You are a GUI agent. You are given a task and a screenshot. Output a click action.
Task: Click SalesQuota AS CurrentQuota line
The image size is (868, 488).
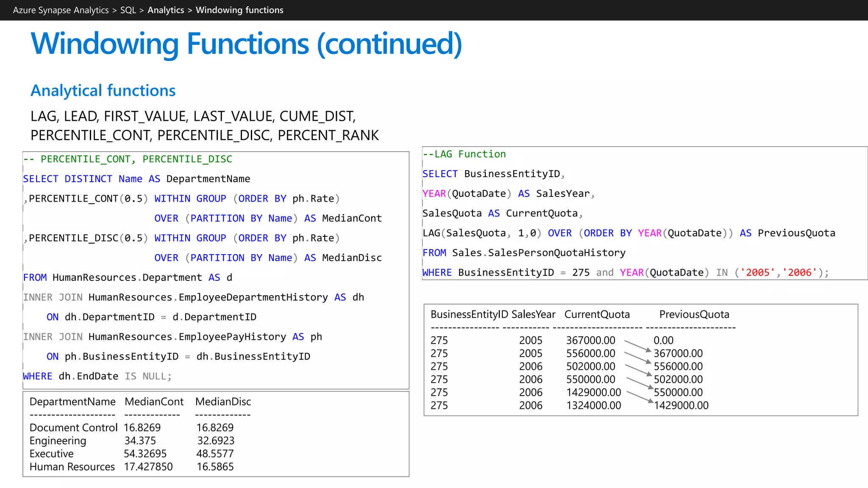[503, 213]
